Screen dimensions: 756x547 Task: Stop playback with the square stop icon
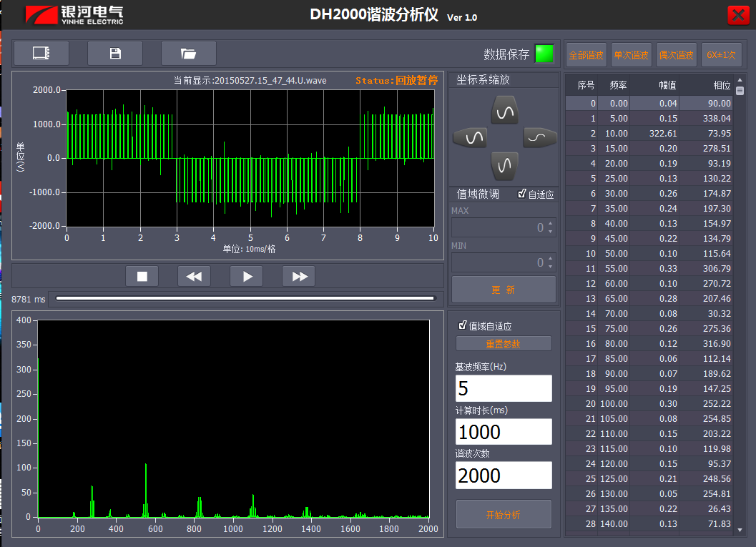141,276
